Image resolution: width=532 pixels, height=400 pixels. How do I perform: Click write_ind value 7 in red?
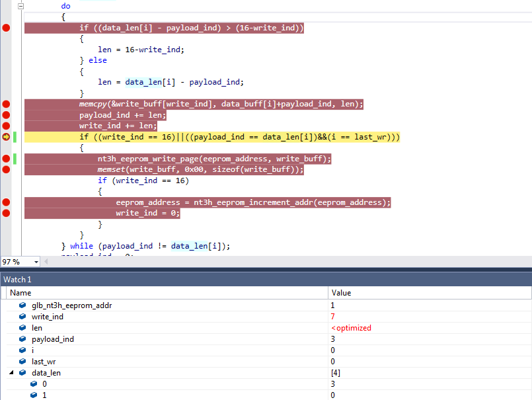(x=332, y=317)
